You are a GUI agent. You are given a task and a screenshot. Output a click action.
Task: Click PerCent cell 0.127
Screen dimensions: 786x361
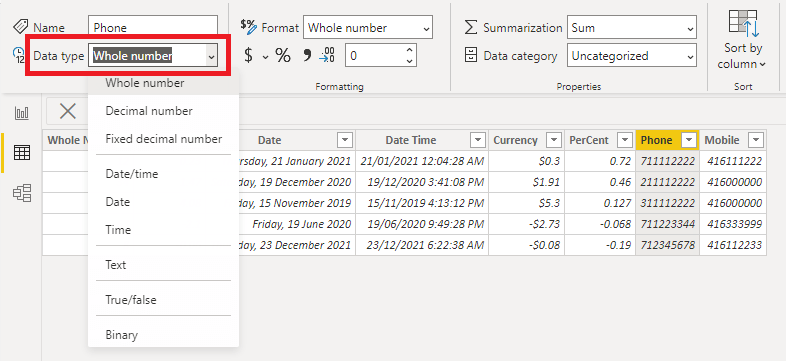click(600, 203)
